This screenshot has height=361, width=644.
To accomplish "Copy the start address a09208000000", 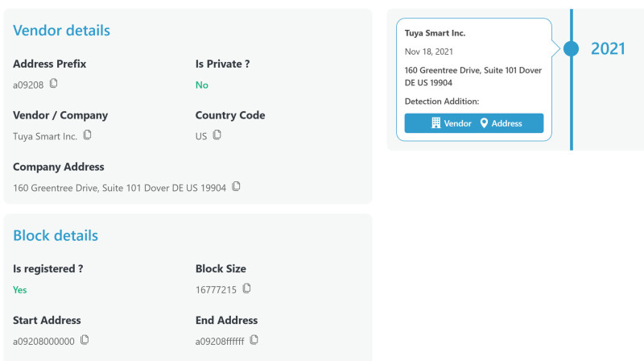I will 85,339.
